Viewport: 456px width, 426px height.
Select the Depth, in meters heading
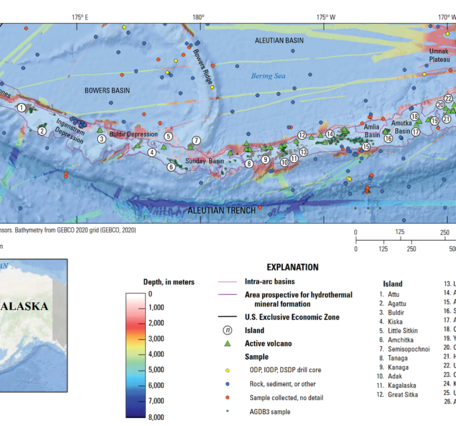pyautogui.click(x=169, y=282)
